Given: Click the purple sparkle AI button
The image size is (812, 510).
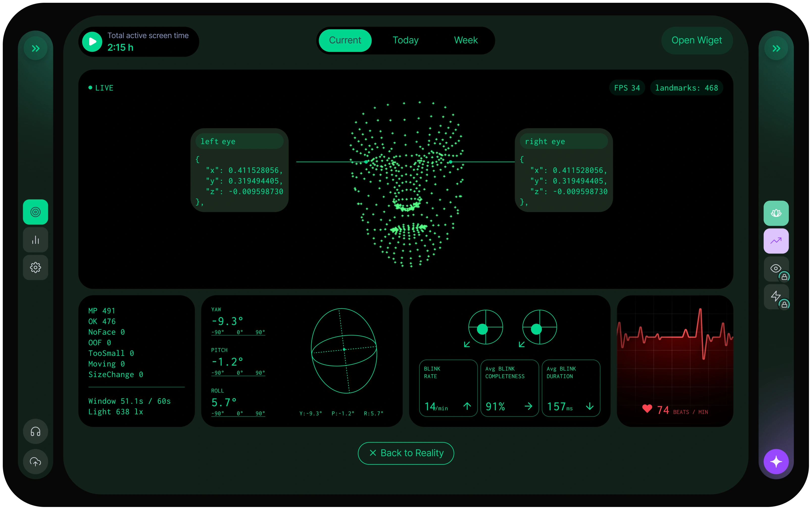Looking at the screenshot, I should tap(776, 461).
